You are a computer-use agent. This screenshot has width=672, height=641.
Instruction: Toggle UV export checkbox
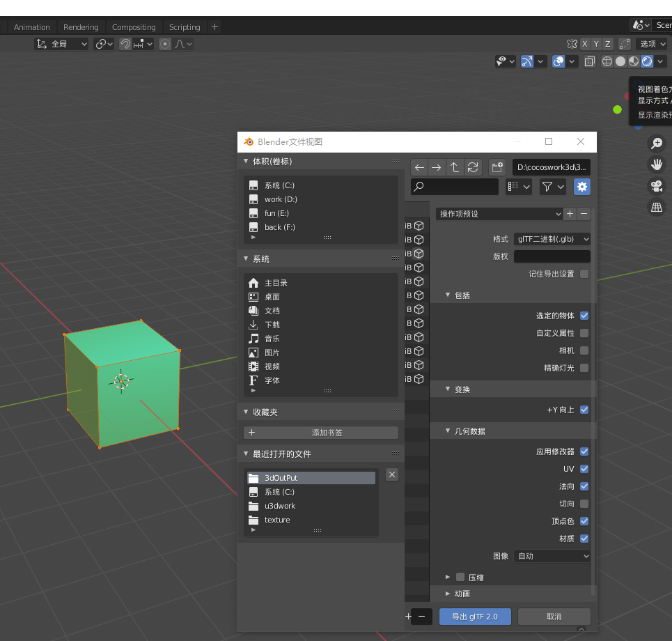(x=584, y=469)
